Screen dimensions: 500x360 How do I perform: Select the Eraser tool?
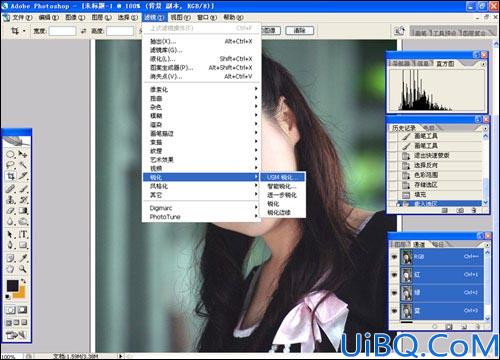pyautogui.click(x=11, y=211)
